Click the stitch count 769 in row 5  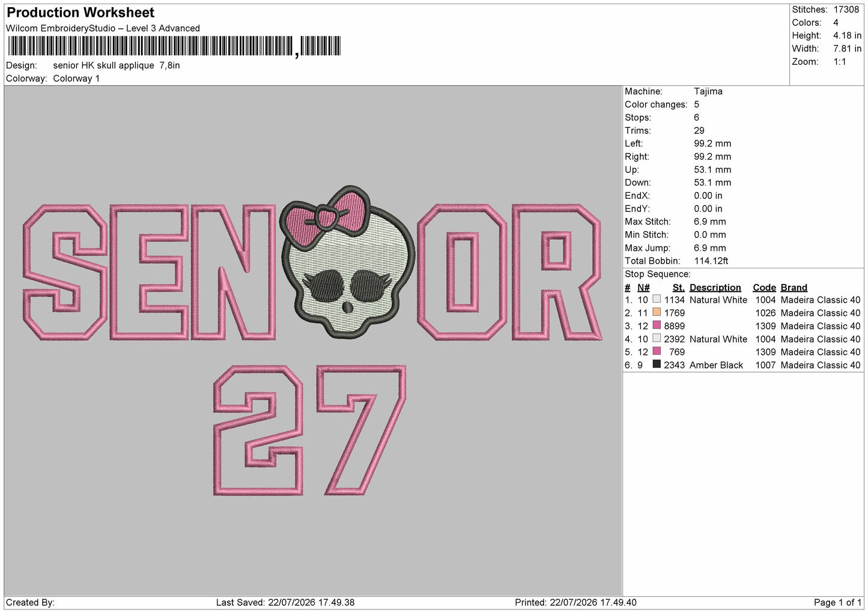677,352
